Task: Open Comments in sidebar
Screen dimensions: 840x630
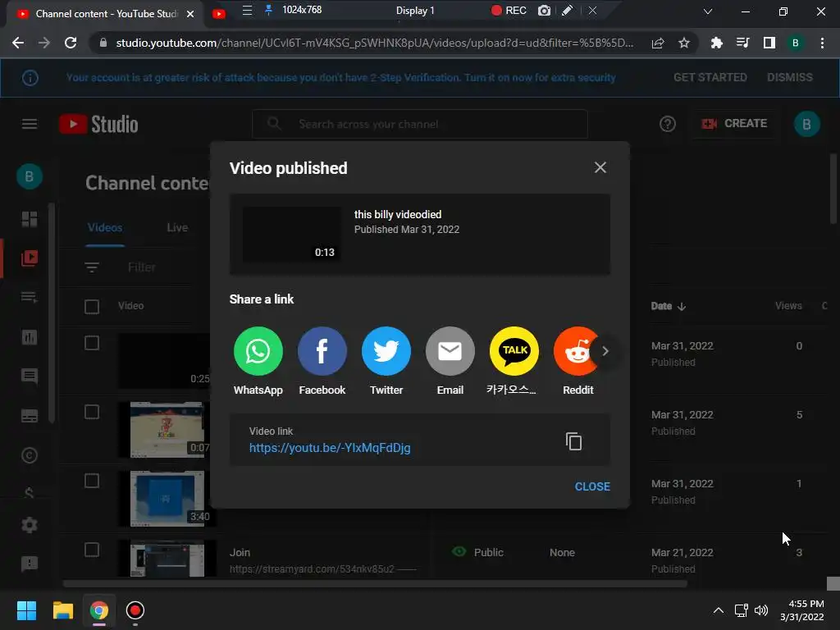Action: 29,376
